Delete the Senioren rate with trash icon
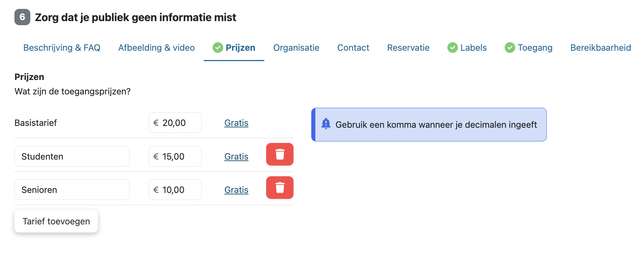This screenshot has width=644, height=257. point(279,188)
